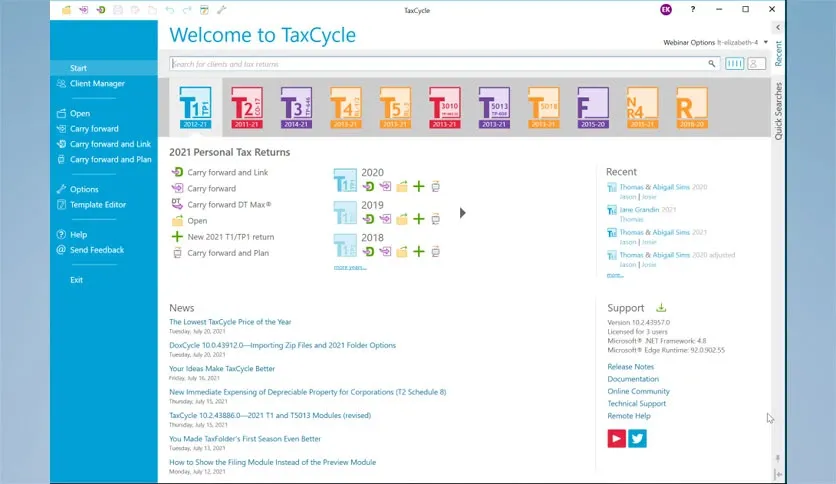Image resolution: width=836 pixels, height=484 pixels.
Task: Select the T3 module tile
Action: [296, 107]
